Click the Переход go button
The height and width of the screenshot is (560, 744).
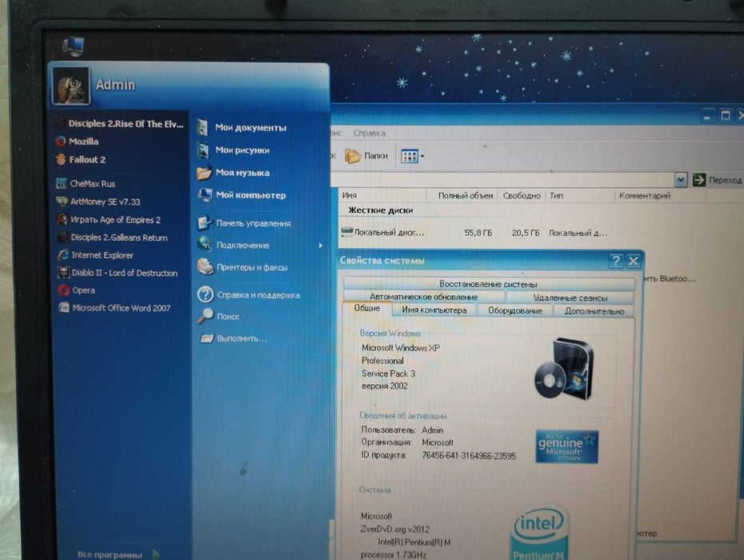pos(717,180)
